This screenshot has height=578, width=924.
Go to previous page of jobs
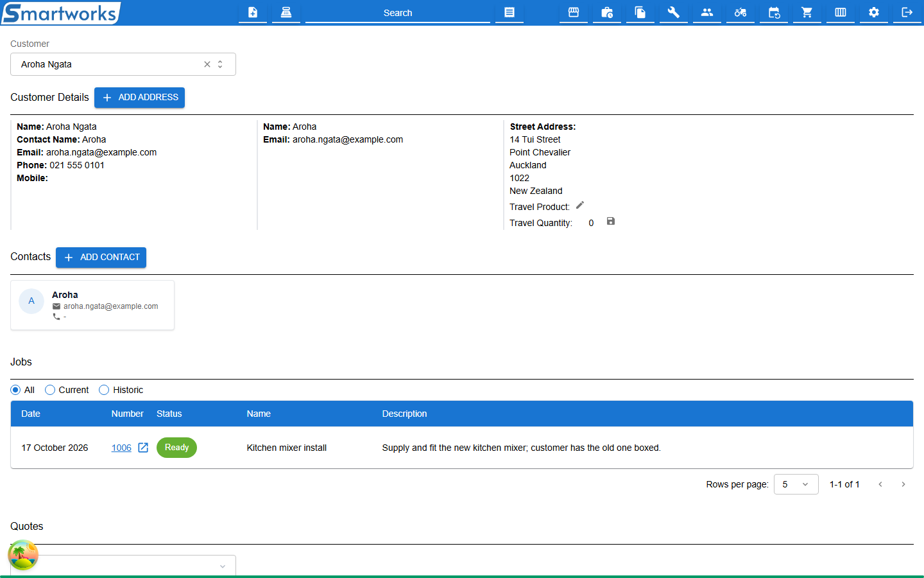coord(880,484)
